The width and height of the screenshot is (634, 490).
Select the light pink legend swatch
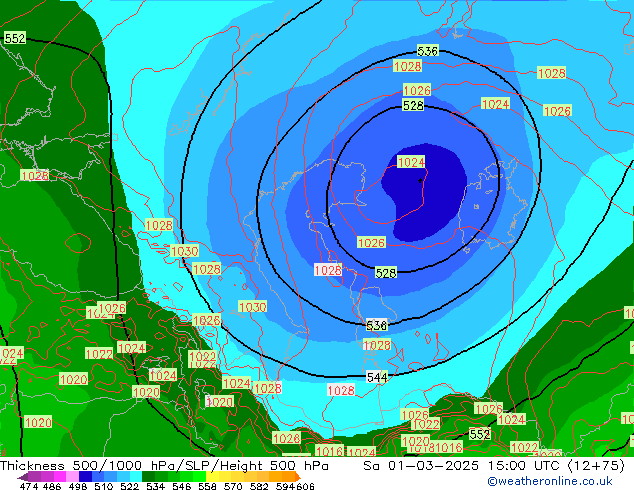tap(72, 477)
